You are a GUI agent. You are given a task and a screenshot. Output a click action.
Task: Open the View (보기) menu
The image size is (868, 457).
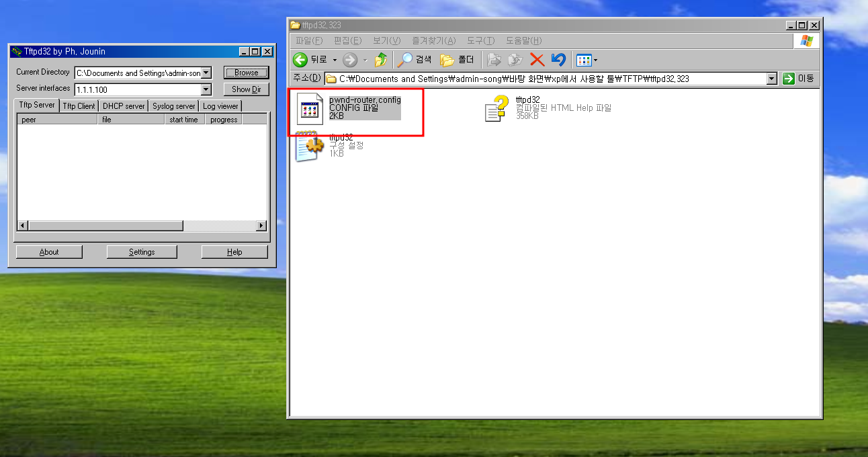click(x=386, y=41)
